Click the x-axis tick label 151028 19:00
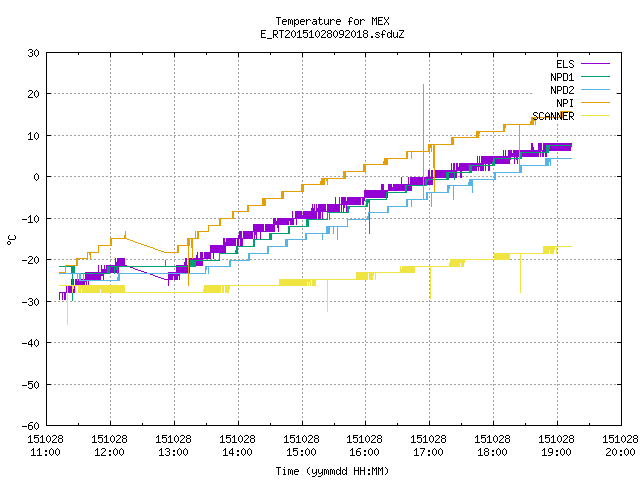The height and width of the screenshot is (480, 640). (x=557, y=446)
